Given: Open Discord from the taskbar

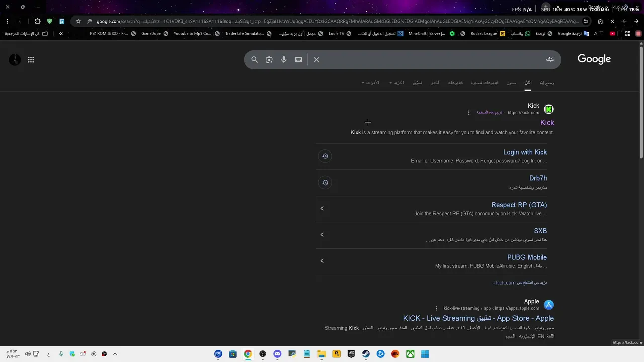Looking at the screenshot, I should 277,354.
